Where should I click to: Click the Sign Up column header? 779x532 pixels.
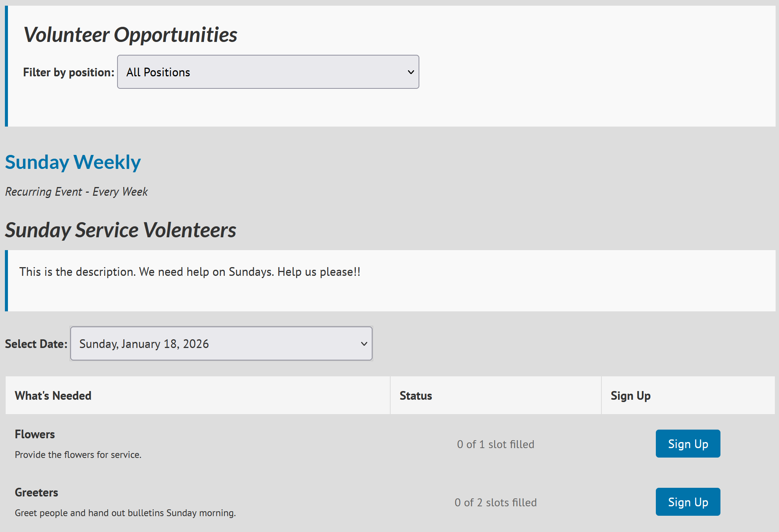pos(630,396)
